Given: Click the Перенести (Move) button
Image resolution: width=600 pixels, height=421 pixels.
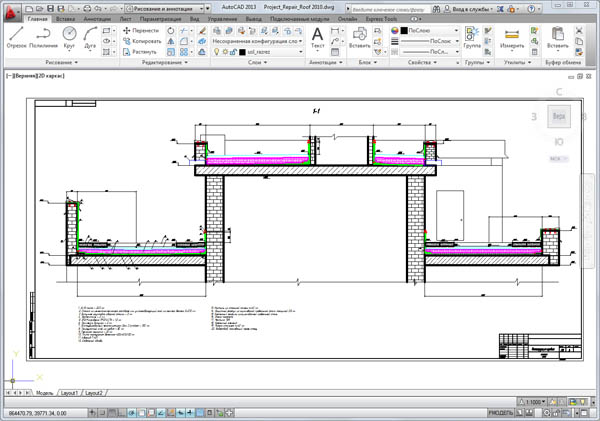Looking at the screenshot, I should [141, 31].
